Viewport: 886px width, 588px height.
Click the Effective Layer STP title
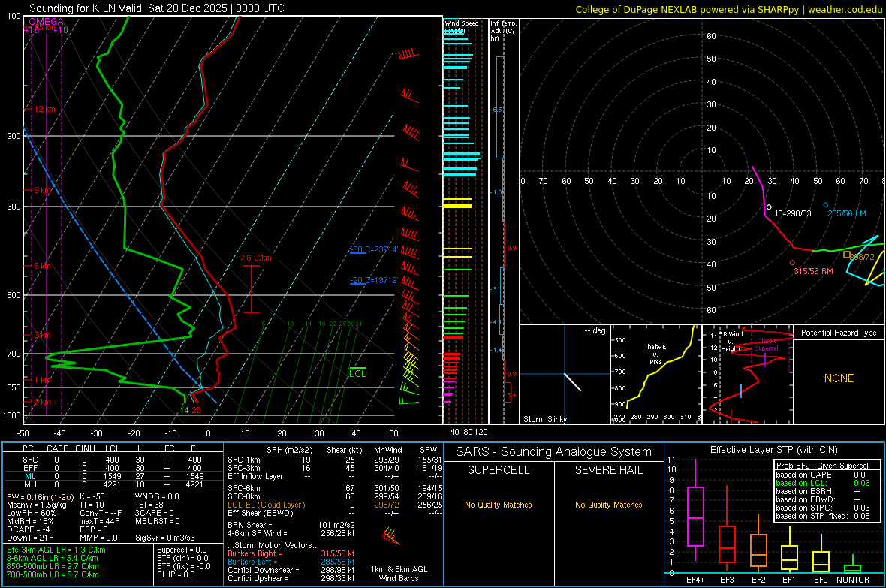point(773,450)
